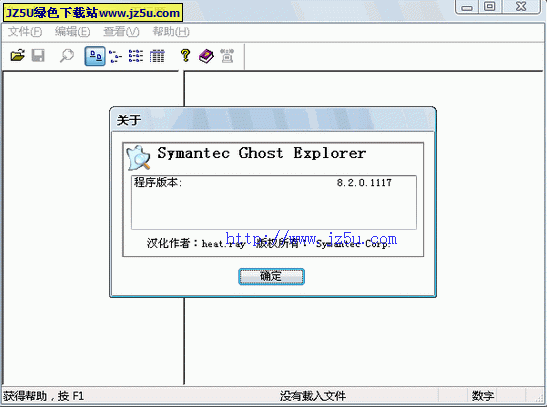Open the 编辑(E) menu
The image size is (547, 407).
coord(73,32)
